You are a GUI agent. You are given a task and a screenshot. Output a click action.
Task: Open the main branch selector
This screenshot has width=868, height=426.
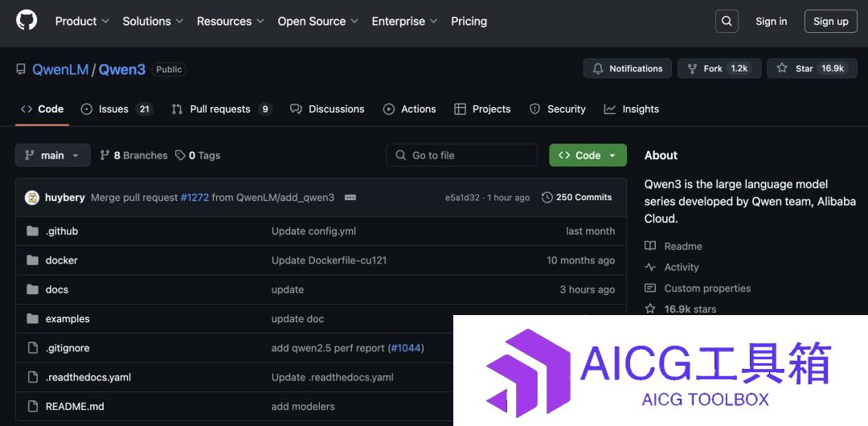pos(52,156)
